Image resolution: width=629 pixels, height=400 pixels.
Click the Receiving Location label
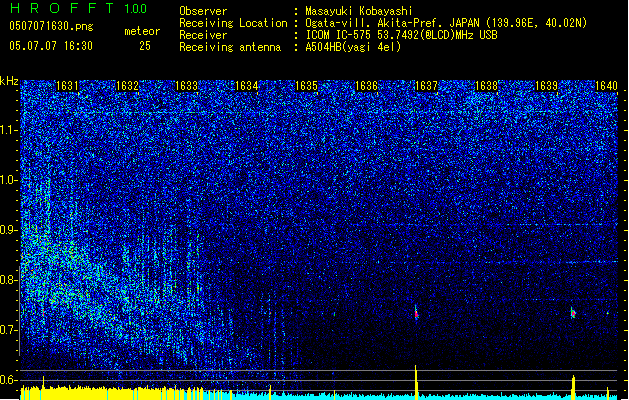(233, 23)
